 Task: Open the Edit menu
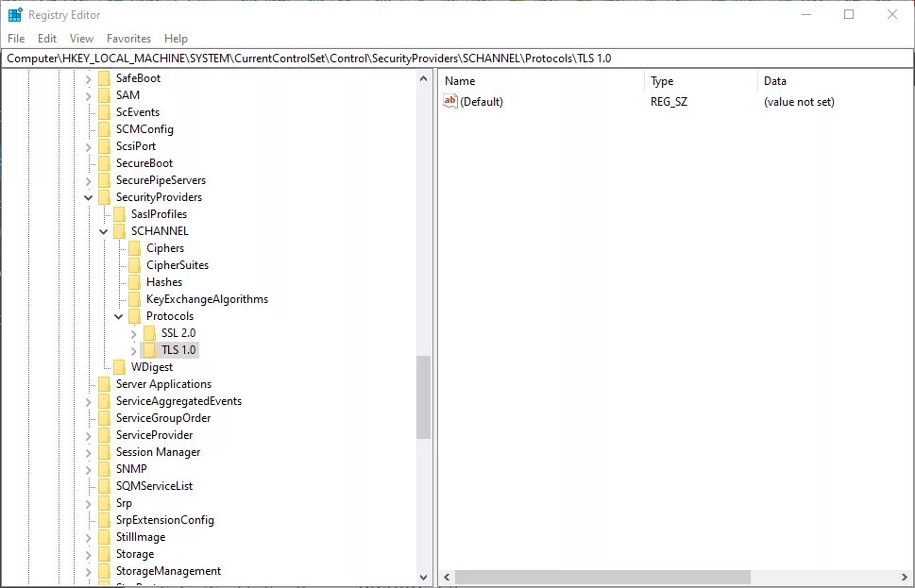[47, 39]
